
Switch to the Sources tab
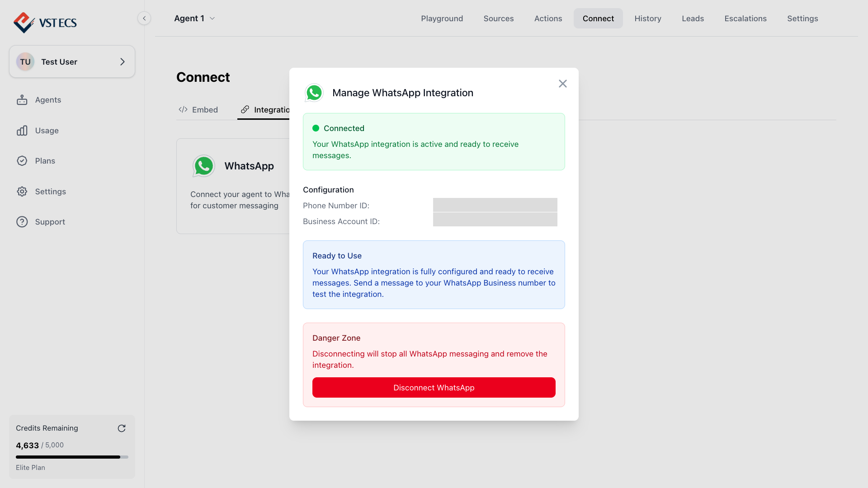point(499,19)
